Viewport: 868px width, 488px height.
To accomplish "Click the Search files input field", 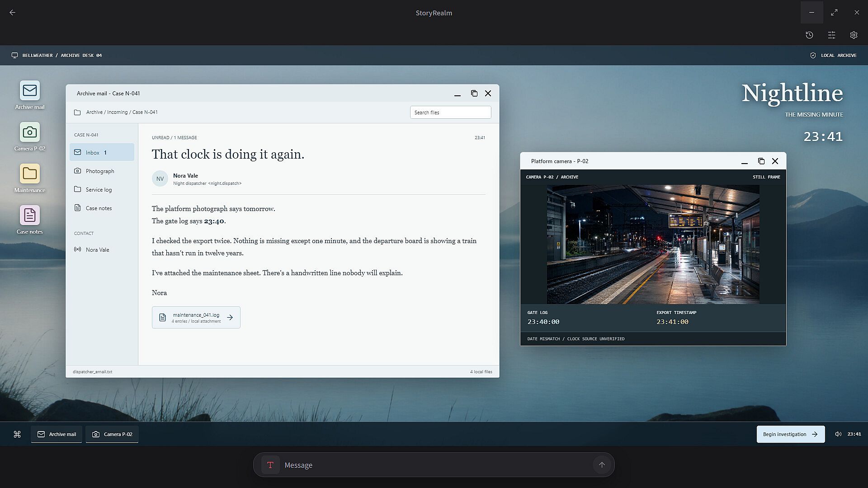I will coord(450,113).
